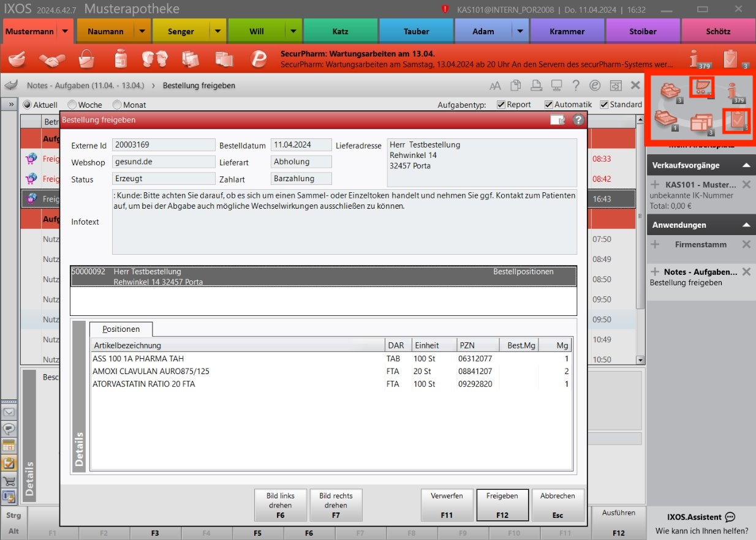Collapse the Anwendungen section
Viewport: 756px width, 540px height.
coord(746,225)
